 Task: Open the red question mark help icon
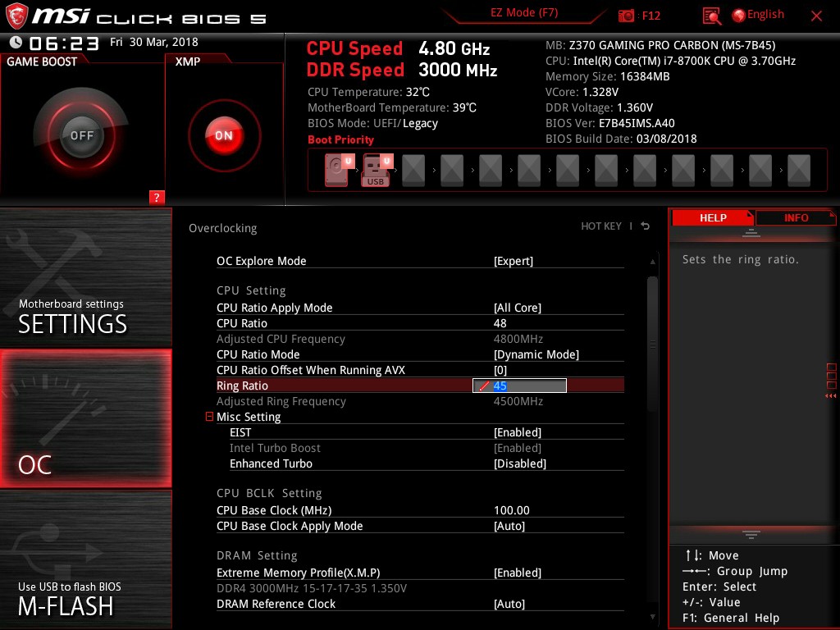tap(157, 197)
